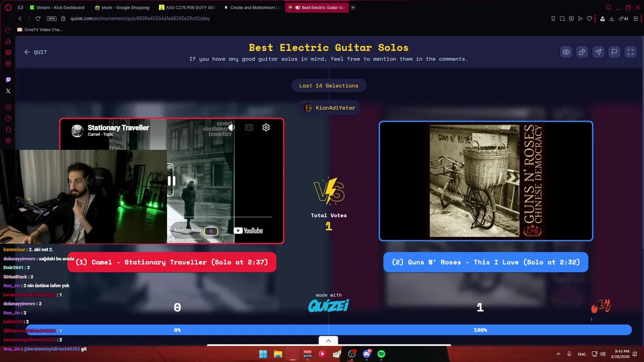This screenshot has width=644, height=362.
Task: Select the Best Electric Guitar Solos tab
Action: [x=317, y=8]
